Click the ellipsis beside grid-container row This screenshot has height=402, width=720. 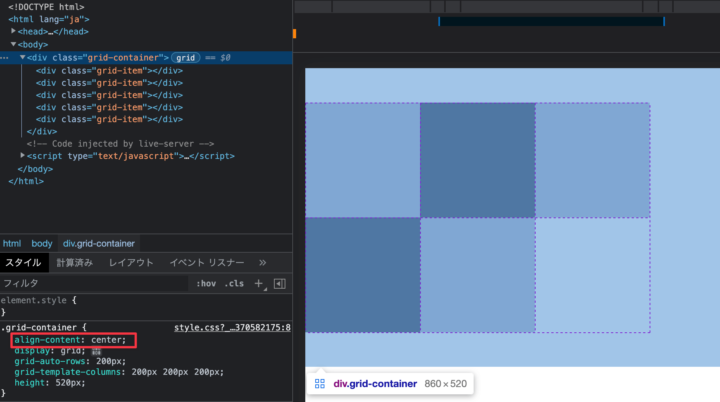click(x=5, y=58)
